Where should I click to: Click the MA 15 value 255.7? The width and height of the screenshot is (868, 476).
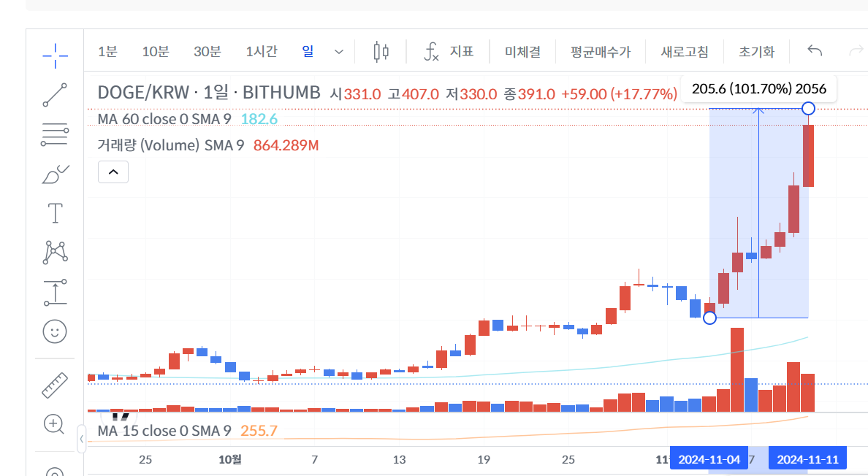(x=259, y=431)
